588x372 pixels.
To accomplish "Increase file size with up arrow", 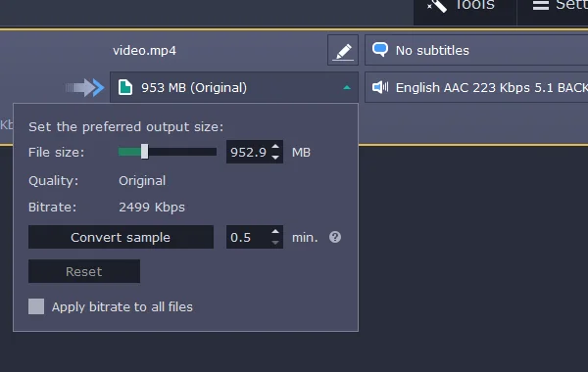I will coord(275,147).
